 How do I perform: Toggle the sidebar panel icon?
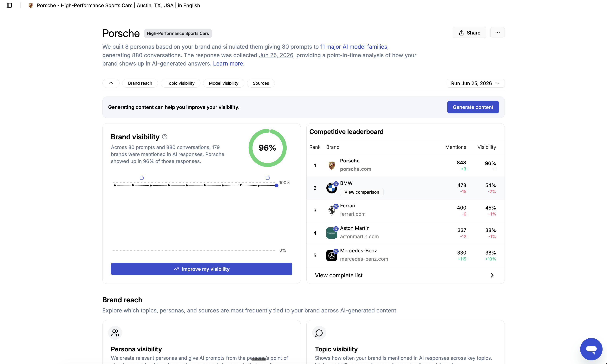pyautogui.click(x=9, y=5)
